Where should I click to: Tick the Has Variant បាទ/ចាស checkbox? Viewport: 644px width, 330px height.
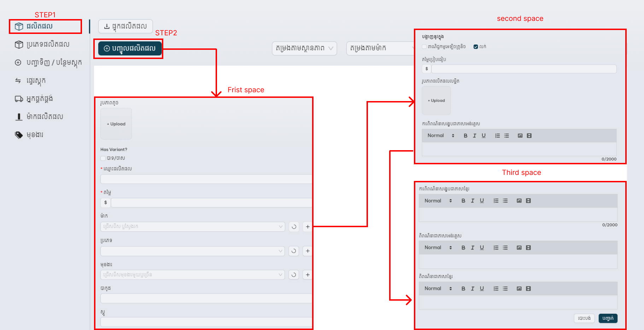(103, 158)
